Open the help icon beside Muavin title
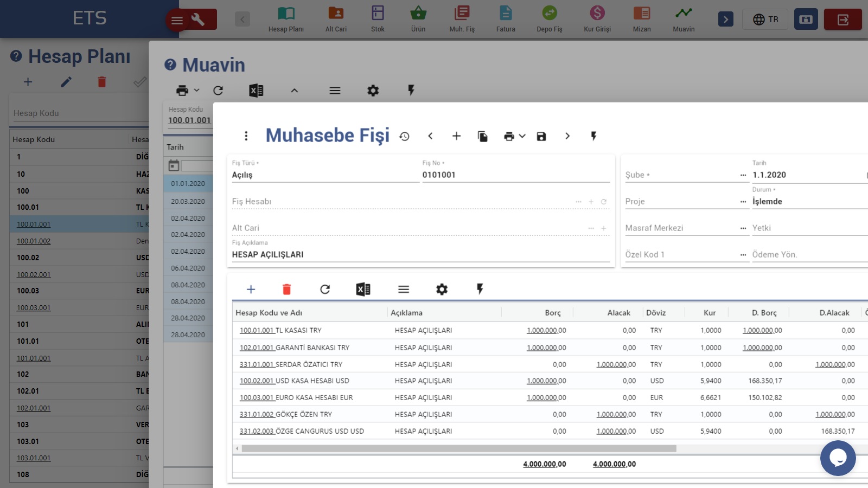The image size is (868, 488). point(170,65)
